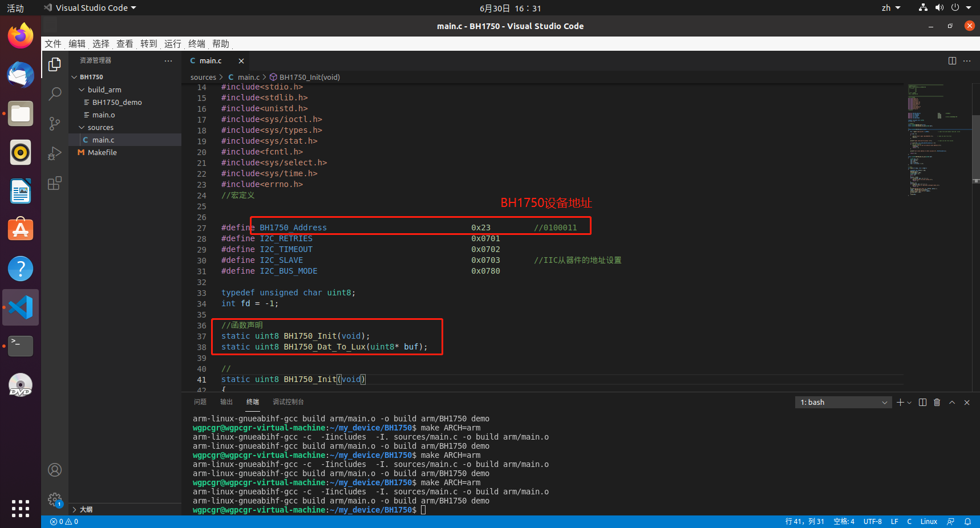Open the 帮助 menu

(x=221, y=44)
